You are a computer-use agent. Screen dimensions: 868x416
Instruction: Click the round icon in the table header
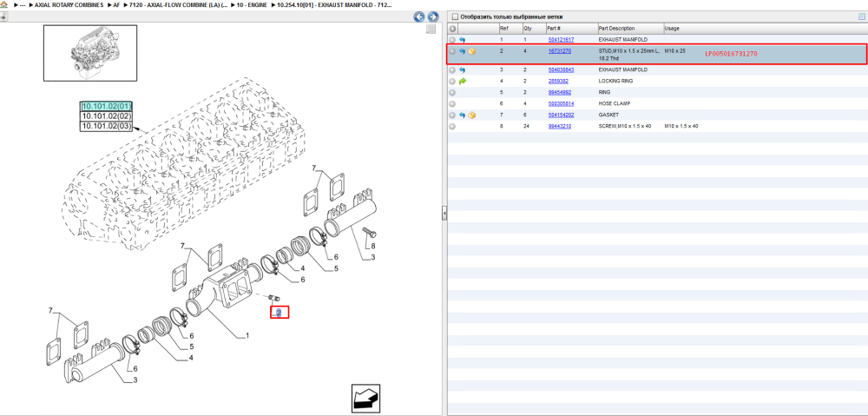[x=452, y=29]
